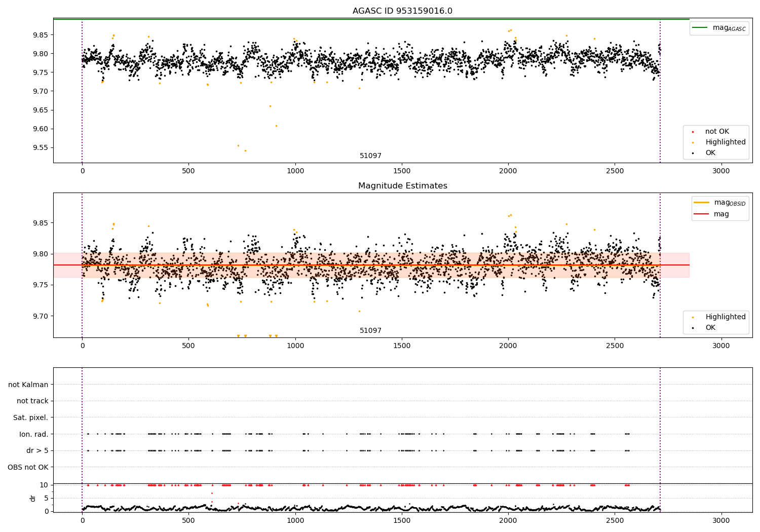The height and width of the screenshot is (532, 760).
Task: Click x-axis tick 500 under Magnitude Estimates plot
Action: click(188, 346)
